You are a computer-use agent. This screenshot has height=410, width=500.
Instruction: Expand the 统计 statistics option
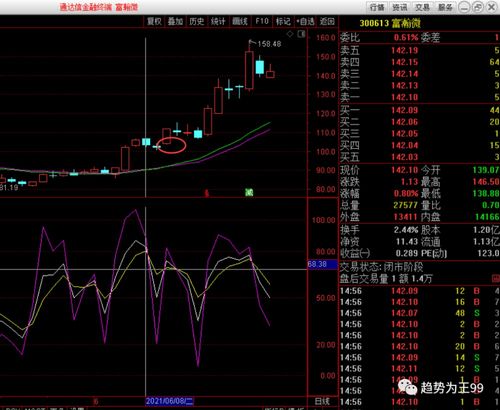click(x=218, y=21)
